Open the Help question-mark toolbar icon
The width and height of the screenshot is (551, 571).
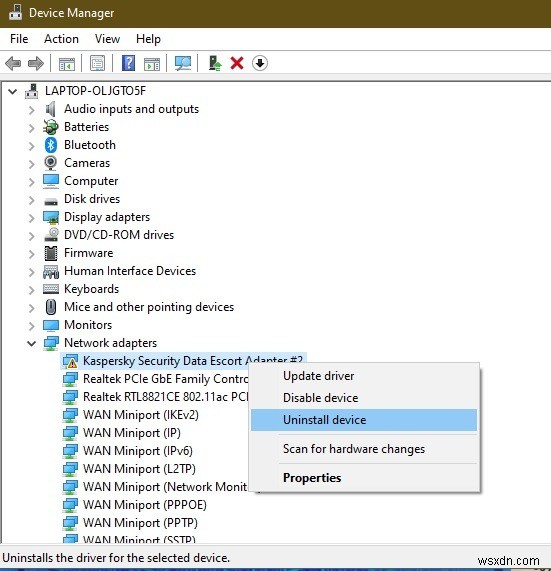(129, 63)
